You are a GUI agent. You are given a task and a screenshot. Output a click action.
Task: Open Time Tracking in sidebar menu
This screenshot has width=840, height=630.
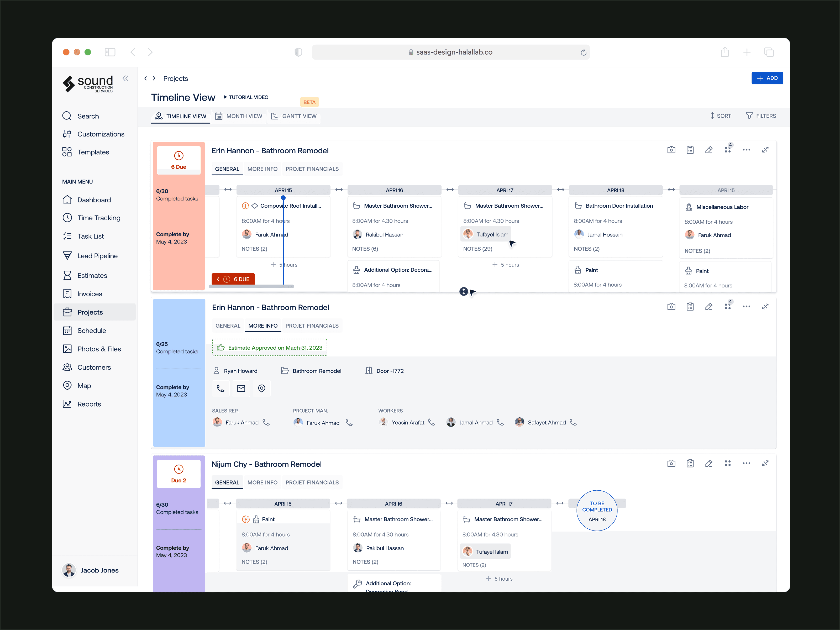[x=99, y=218]
